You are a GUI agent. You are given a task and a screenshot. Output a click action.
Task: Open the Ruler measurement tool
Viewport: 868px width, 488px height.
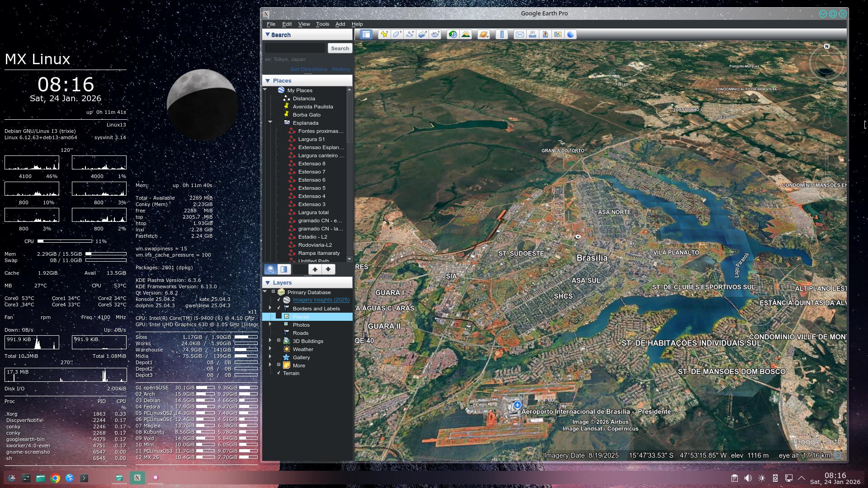pyautogui.click(x=502, y=34)
